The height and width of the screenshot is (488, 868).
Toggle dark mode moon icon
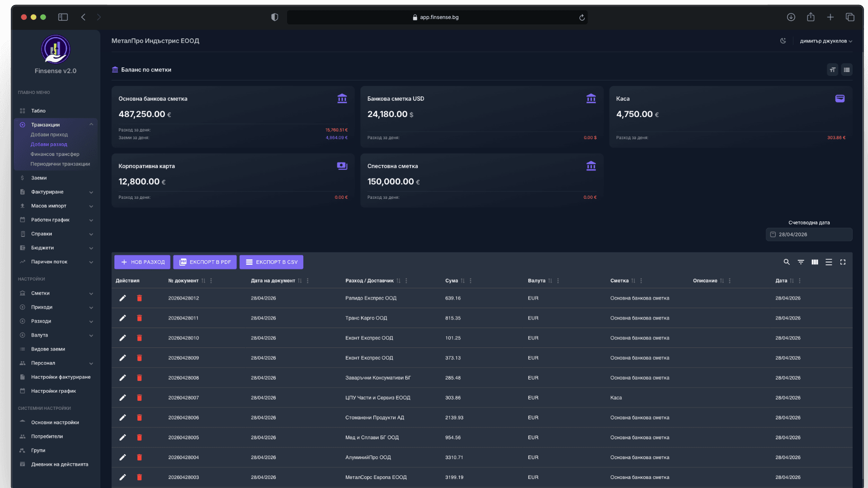[783, 41]
